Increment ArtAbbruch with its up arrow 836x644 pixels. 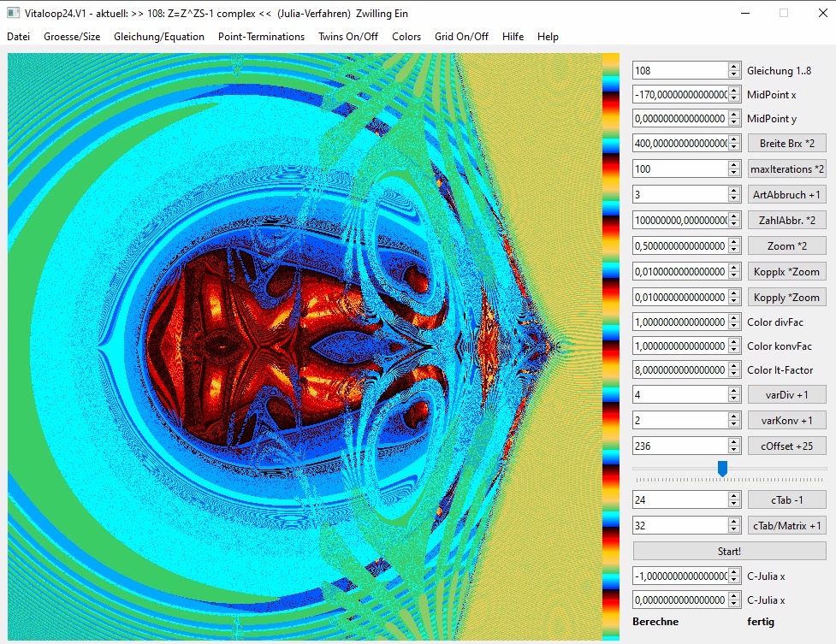click(x=734, y=191)
